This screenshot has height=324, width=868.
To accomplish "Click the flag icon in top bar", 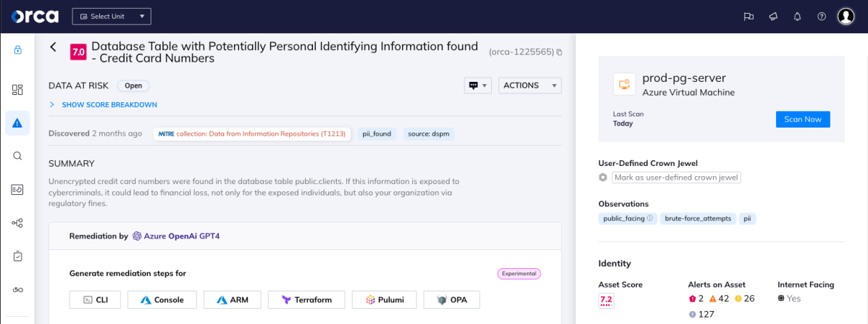I will pos(749,17).
